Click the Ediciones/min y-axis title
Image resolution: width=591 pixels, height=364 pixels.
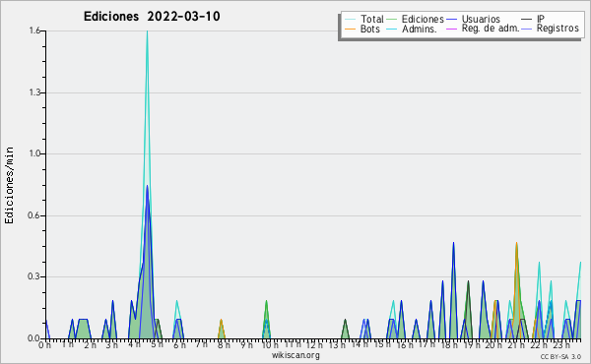[9, 185]
